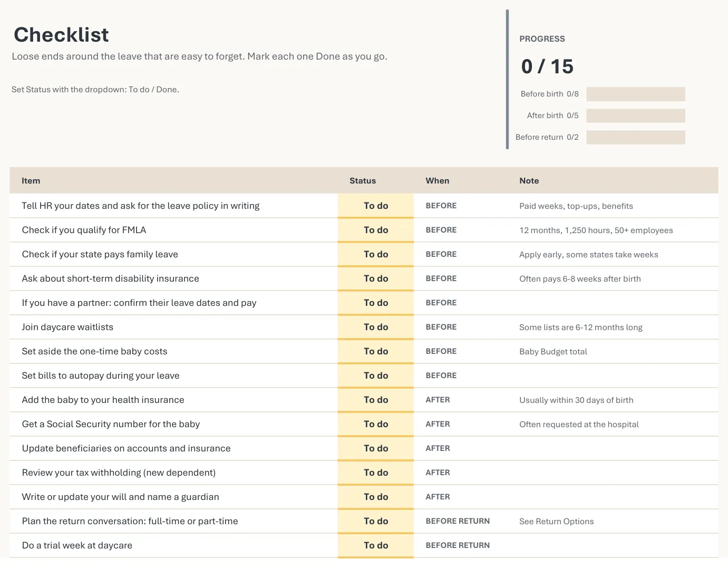Click note 'Often requested at the hospital'
728x568 pixels.
pos(579,425)
